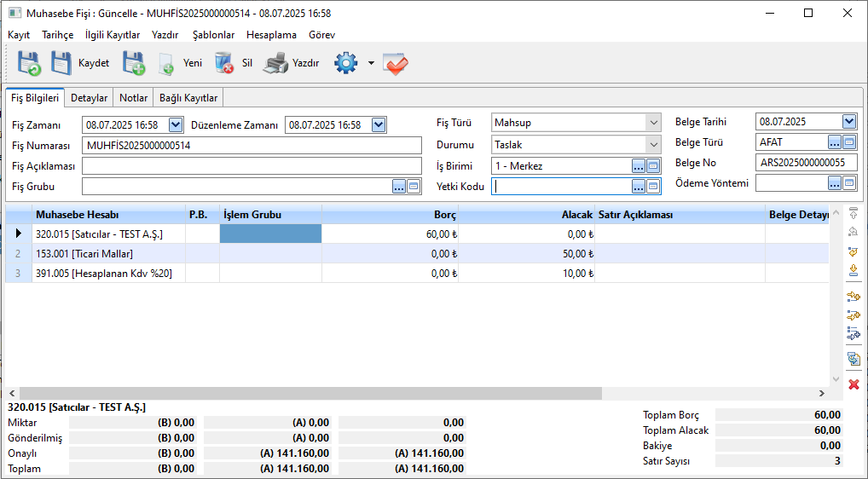This screenshot has height=479, width=868.
Task: Click the save and new disk icon
Action: 134,64
